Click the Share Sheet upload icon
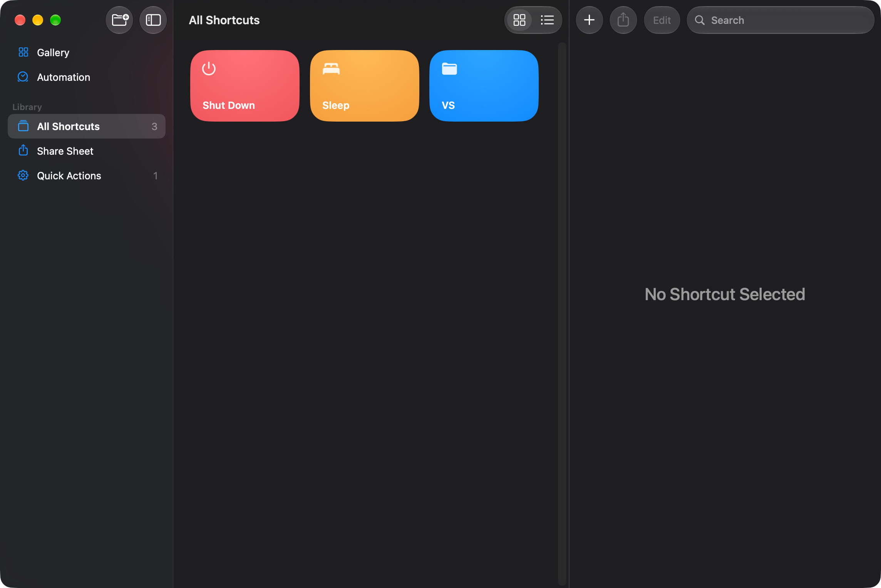Screen dimensions: 881x588 23,150
